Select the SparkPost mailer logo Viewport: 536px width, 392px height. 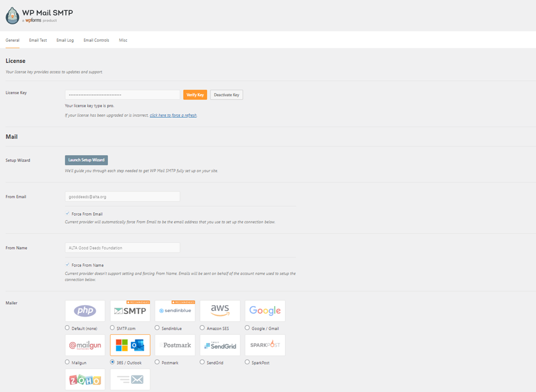(265, 345)
